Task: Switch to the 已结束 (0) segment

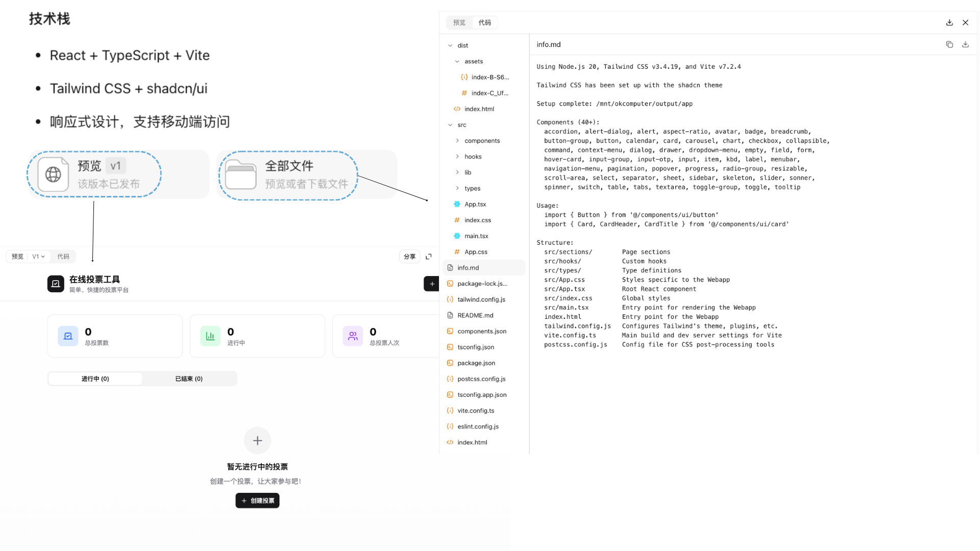Action: [x=189, y=379]
